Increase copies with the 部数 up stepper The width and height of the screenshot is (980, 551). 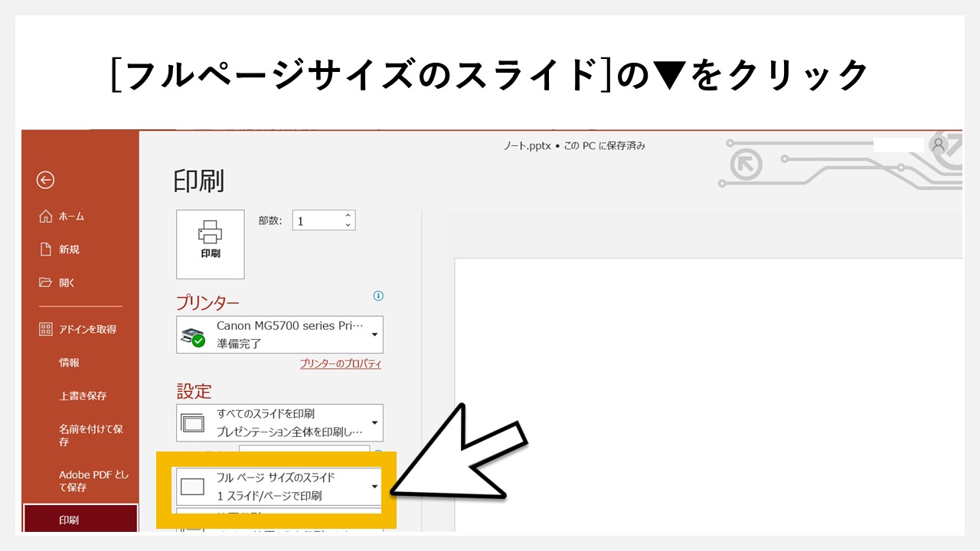pyautogui.click(x=348, y=216)
